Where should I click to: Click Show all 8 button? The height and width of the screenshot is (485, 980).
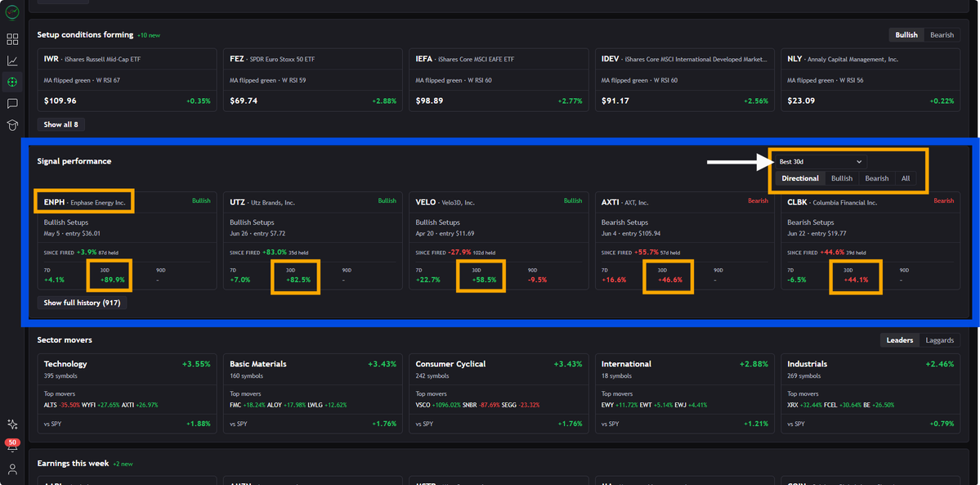(60, 124)
